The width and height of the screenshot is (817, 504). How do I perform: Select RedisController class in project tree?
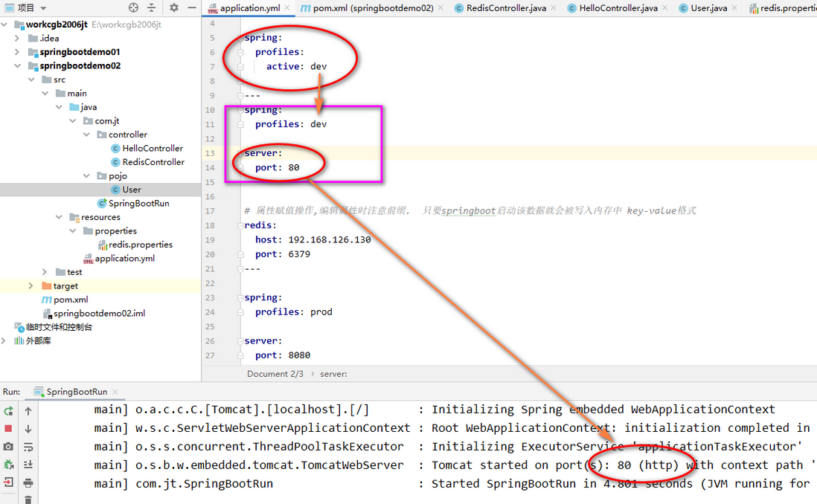point(153,162)
